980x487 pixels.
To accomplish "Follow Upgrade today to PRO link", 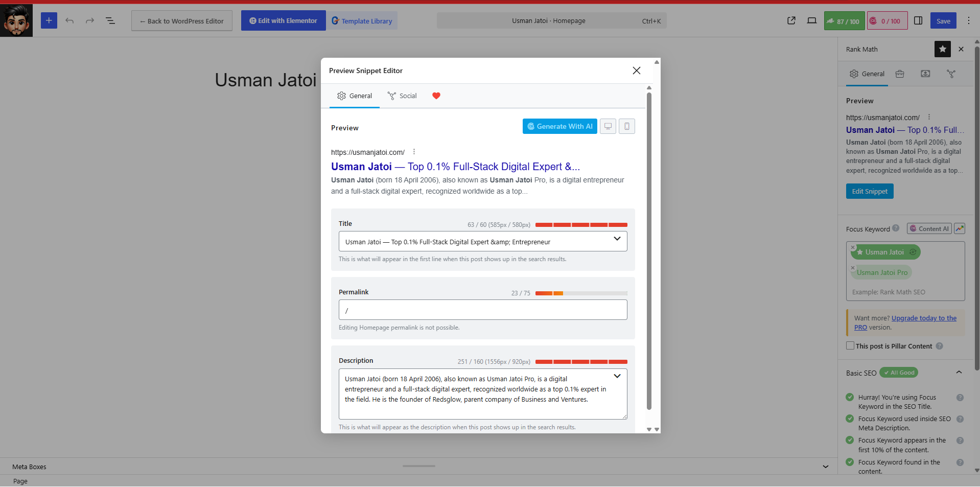I will click(905, 322).
